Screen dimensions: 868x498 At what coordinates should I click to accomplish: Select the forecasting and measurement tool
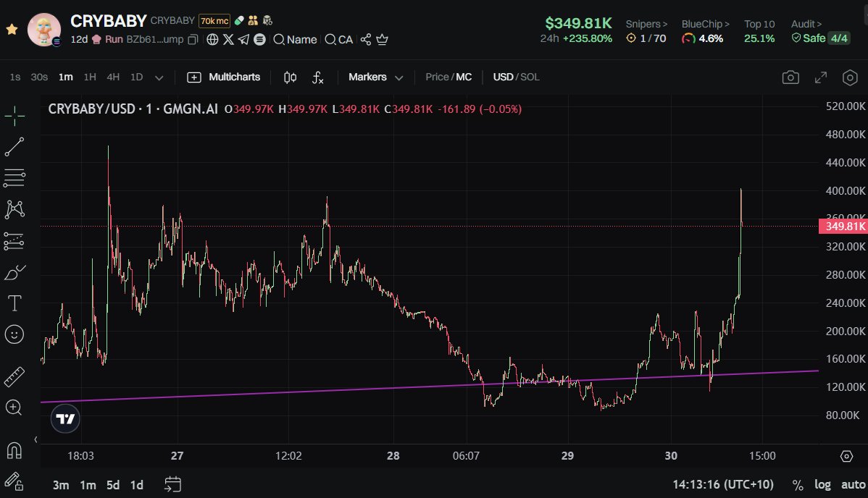coord(14,241)
